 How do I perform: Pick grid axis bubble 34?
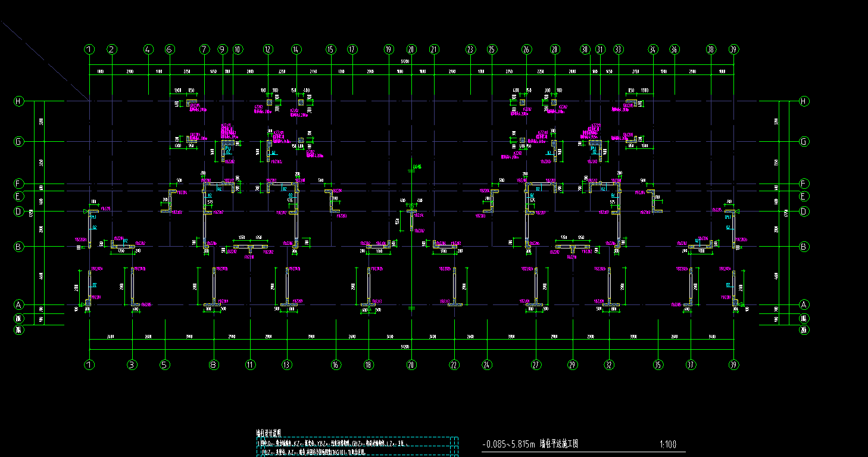[x=654, y=49]
